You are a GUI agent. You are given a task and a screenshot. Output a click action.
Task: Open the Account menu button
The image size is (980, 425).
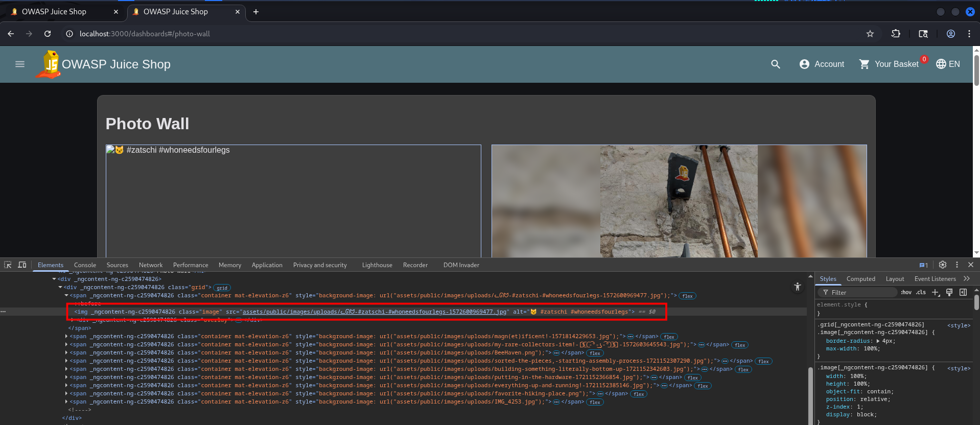(822, 64)
